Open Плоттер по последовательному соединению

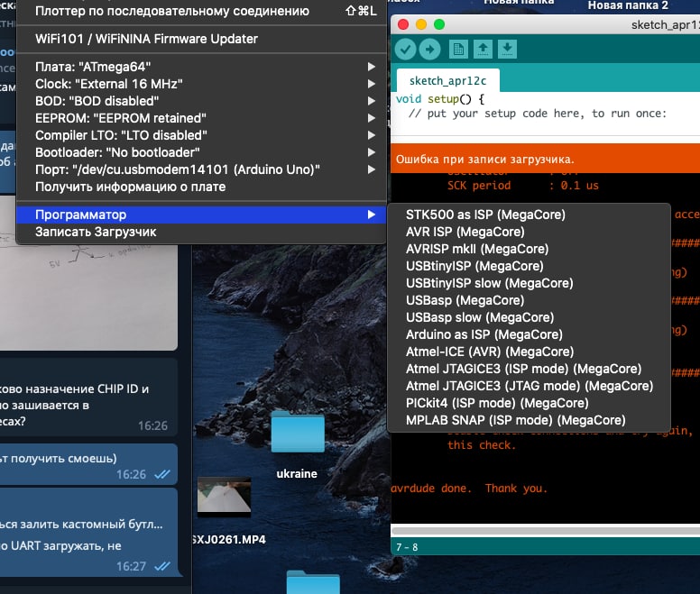tap(201, 11)
